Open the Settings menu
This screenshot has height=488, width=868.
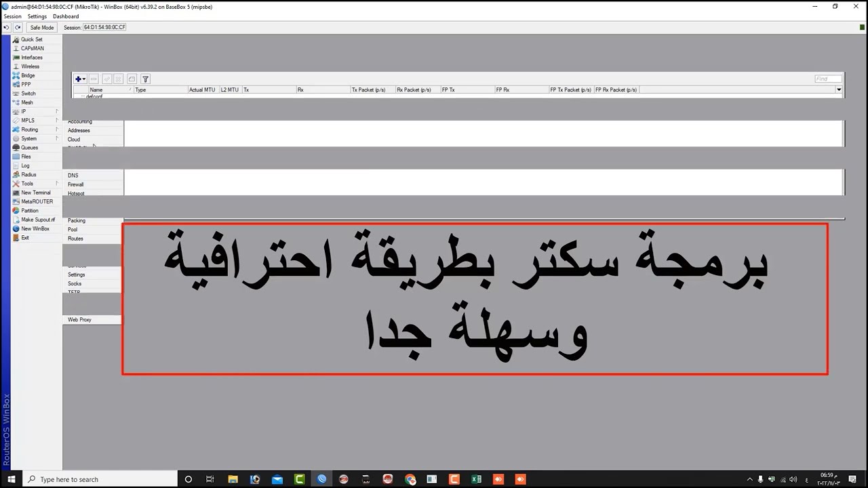37,16
